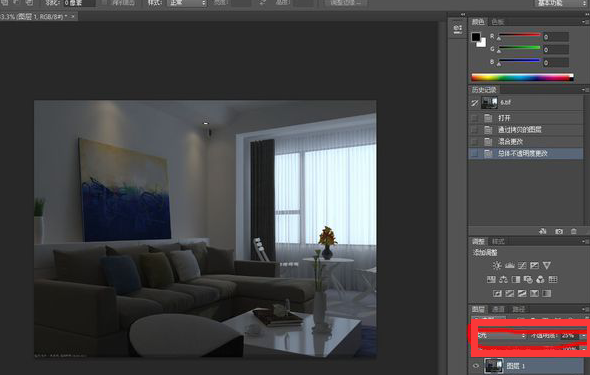Add a Curves adjustment layer
590x375 pixels.
(x=522, y=266)
